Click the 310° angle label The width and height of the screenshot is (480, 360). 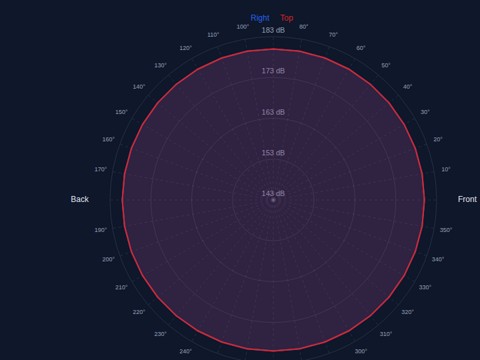386,334
